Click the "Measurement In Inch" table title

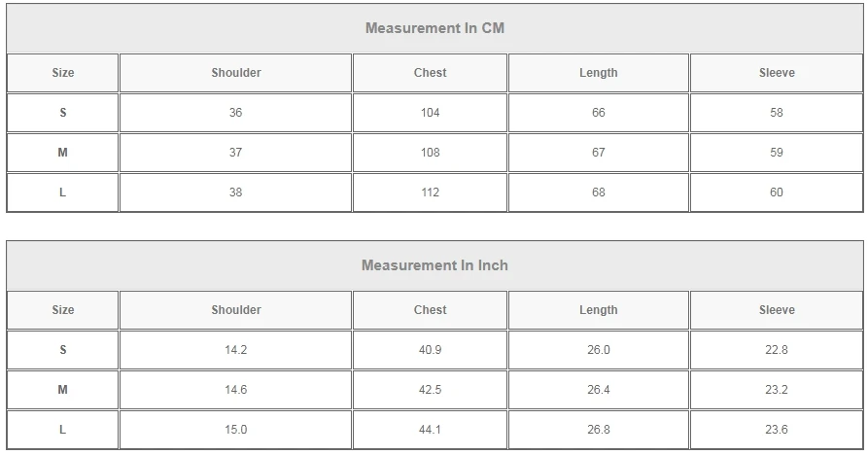[434, 265]
